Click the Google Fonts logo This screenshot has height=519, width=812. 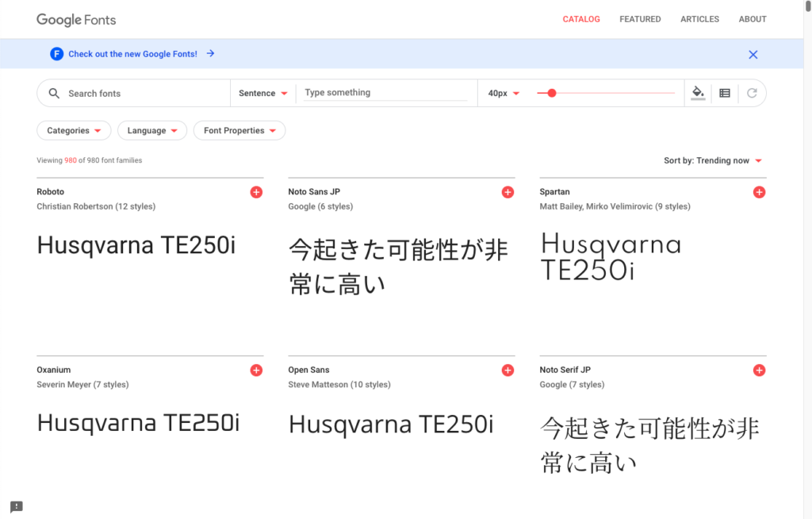pos(76,20)
